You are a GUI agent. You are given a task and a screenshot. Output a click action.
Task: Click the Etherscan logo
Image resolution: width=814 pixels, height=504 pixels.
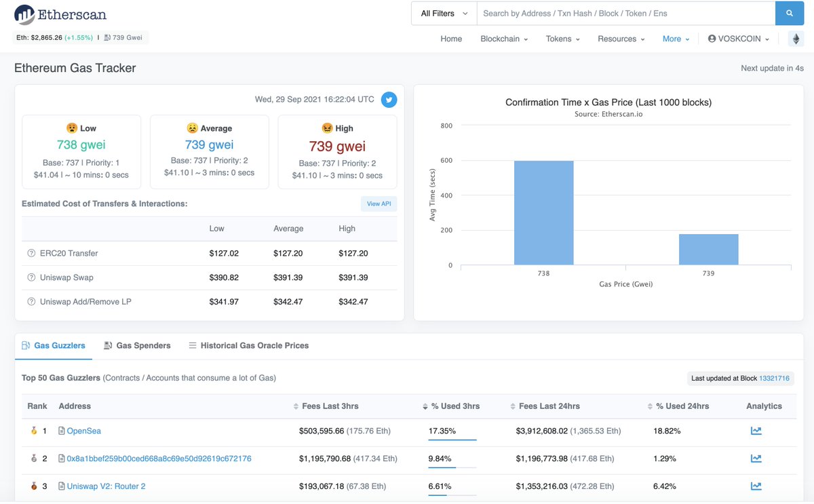60,14
